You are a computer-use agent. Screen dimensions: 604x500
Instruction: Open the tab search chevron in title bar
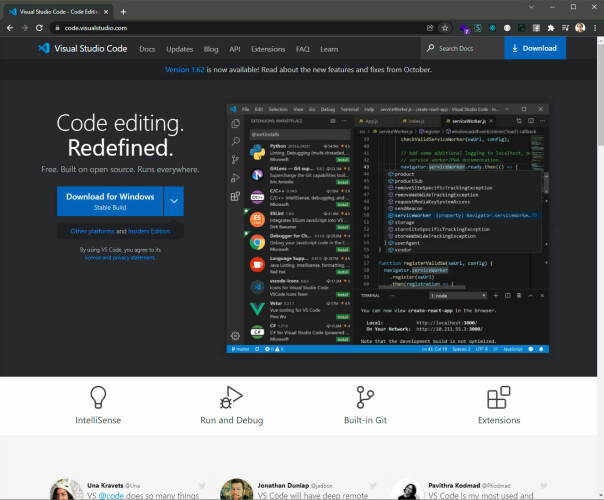pyautogui.click(x=531, y=7)
